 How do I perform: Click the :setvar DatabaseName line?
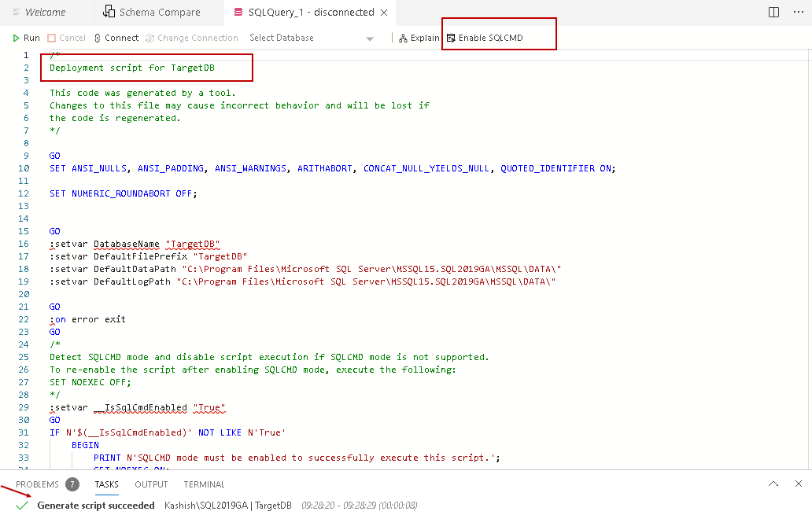click(x=135, y=244)
